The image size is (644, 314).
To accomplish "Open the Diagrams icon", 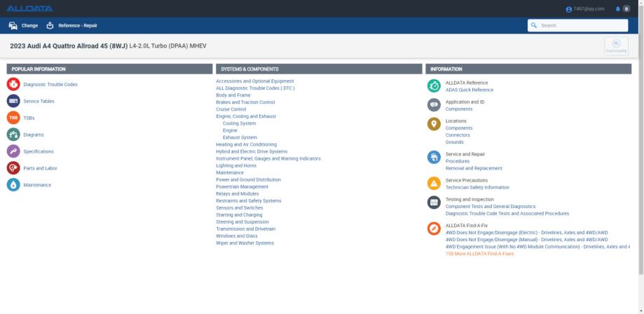I will 13,135.
